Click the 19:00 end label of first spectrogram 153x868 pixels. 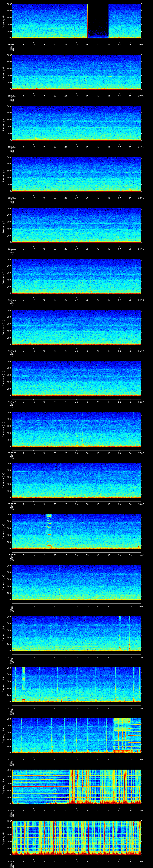141,44
